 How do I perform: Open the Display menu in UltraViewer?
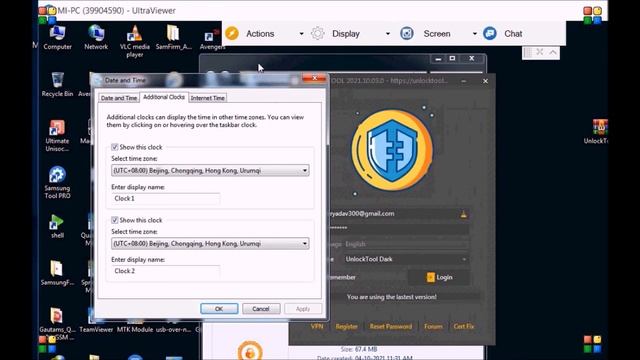pyautogui.click(x=346, y=34)
